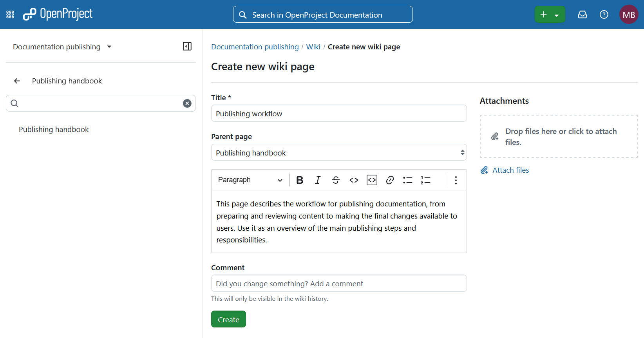Insert a code block

point(372,180)
